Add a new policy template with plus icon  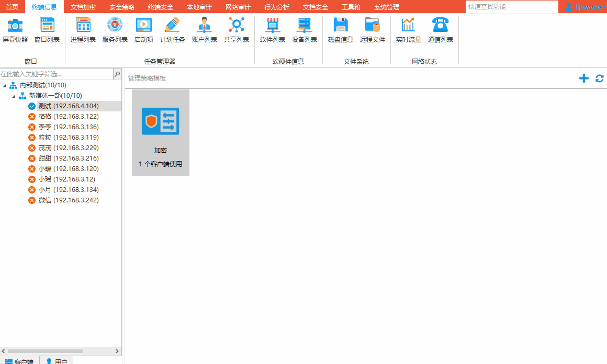(x=584, y=78)
